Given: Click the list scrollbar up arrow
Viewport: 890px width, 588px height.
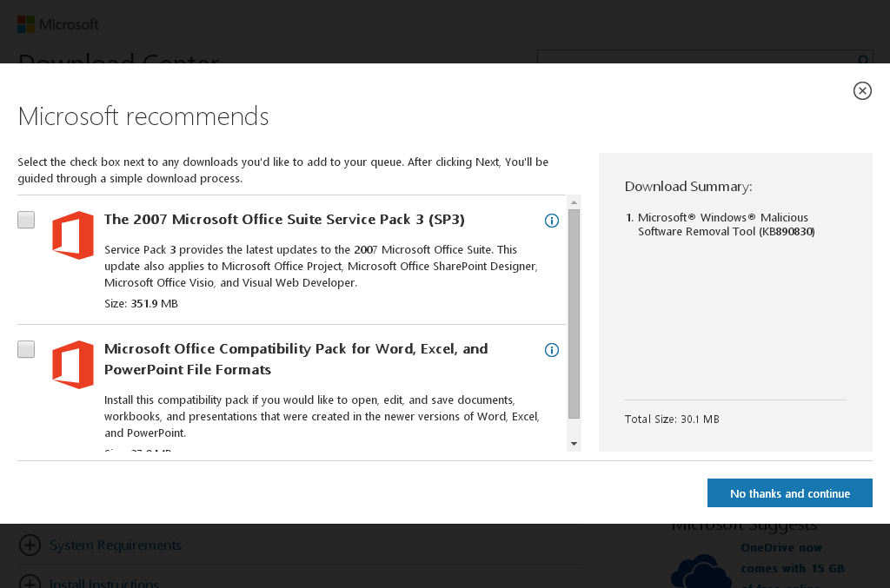Looking at the screenshot, I should tap(574, 202).
